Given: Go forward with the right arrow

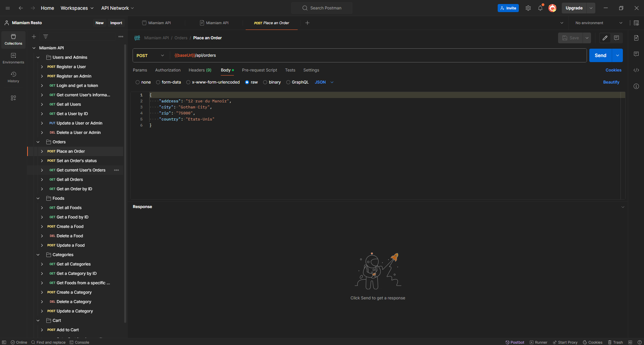Looking at the screenshot, I should 33,8.
